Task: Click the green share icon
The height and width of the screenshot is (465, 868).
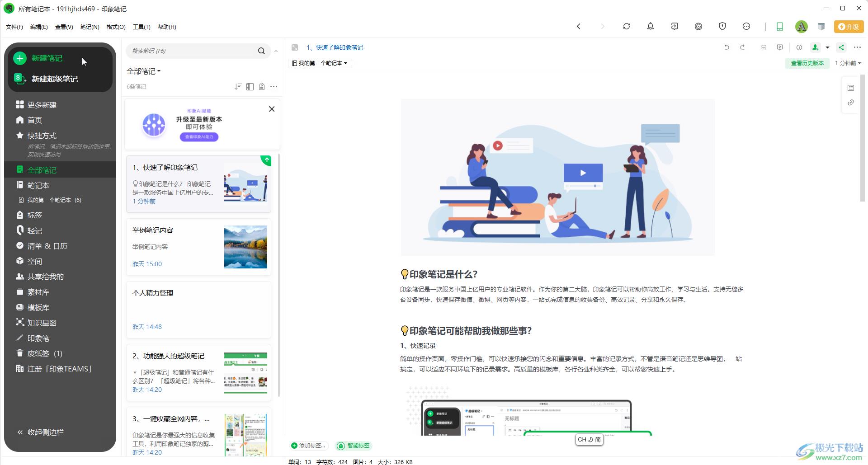Action: tap(841, 47)
